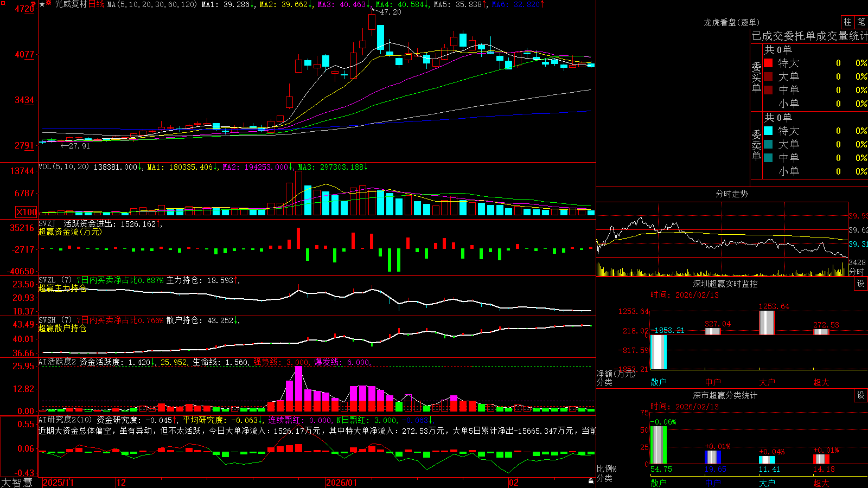Click the 中户 327.04 bar in monitor chart
Viewport: 868px width, 488px height.
click(x=713, y=331)
